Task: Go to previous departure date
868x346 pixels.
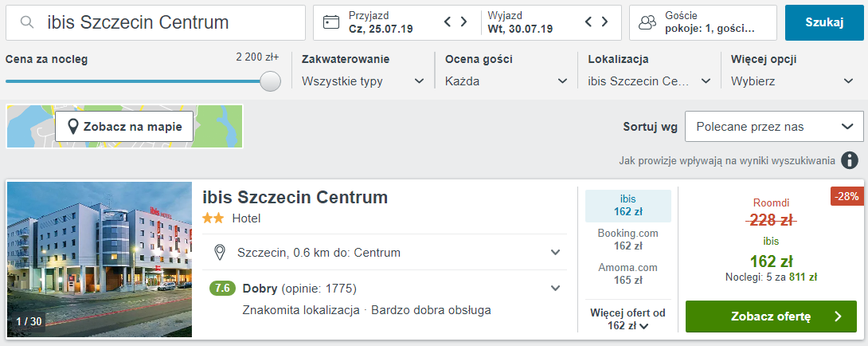Action: point(589,22)
